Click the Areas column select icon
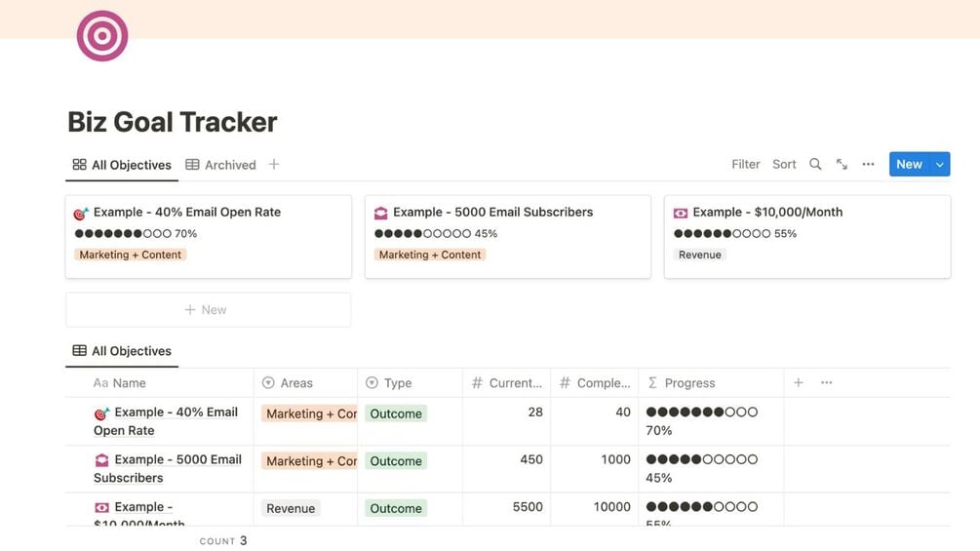 (x=268, y=383)
